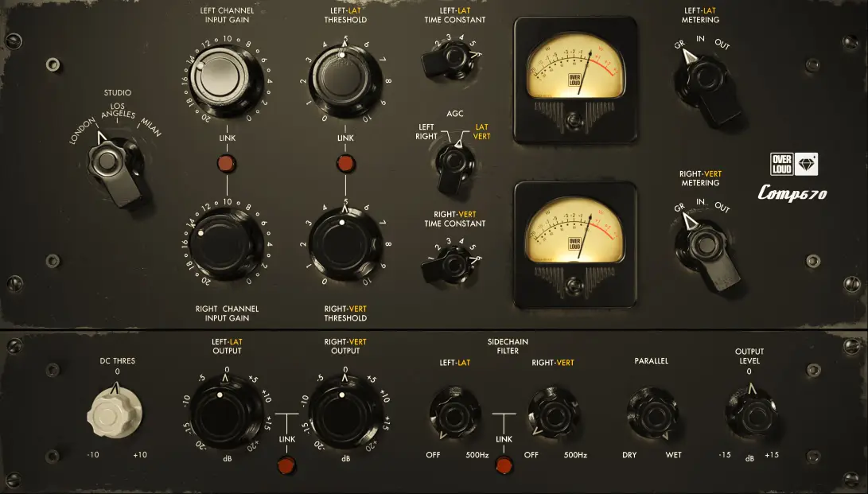Click the 500Hz label under Right-Vert filter
The image size is (868, 494).
point(575,455)
